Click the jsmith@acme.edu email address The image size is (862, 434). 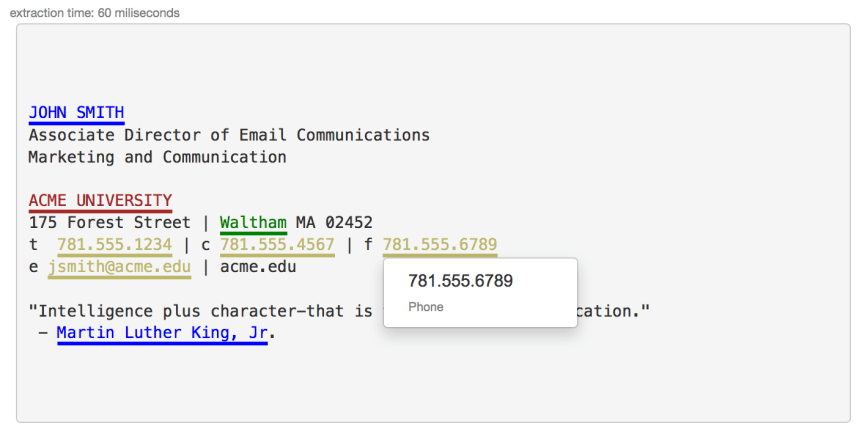coord(119,267)
